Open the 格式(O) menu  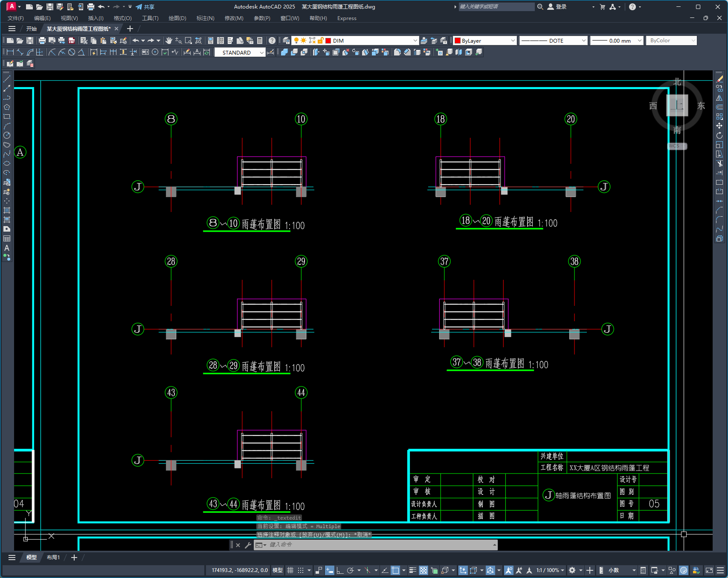[x=122, y=18]
